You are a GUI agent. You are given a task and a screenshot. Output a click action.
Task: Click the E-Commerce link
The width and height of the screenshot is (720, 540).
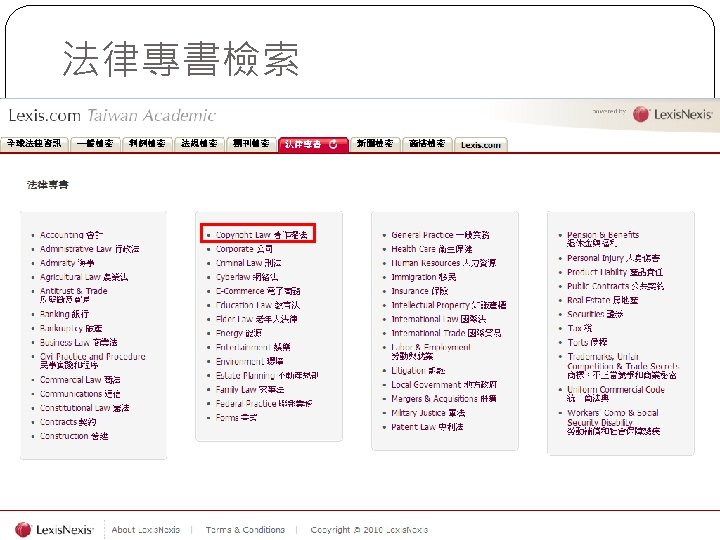pos(258,291)
